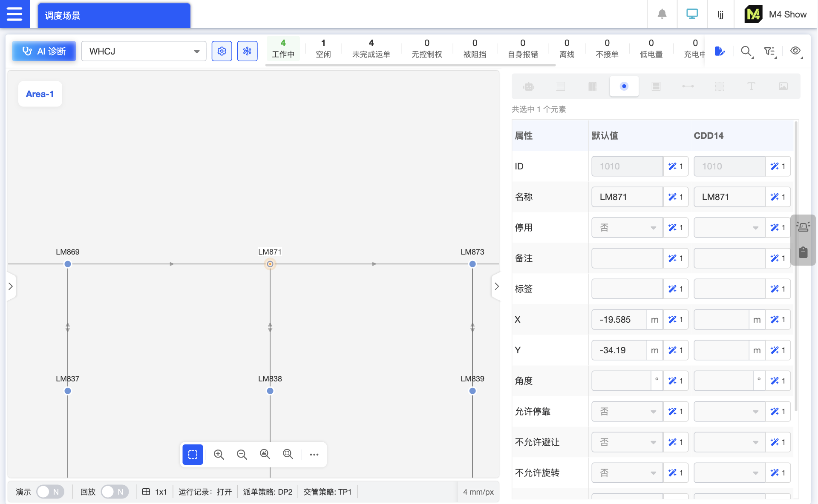This screenshot has height=504, width=818.
Task: Select the image element type icon
Action: coord(783,86)
